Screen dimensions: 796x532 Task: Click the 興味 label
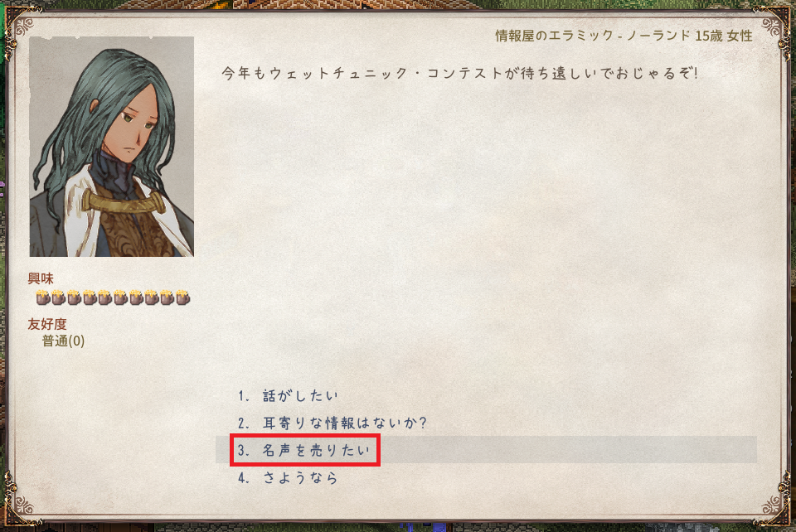[41, 278]
